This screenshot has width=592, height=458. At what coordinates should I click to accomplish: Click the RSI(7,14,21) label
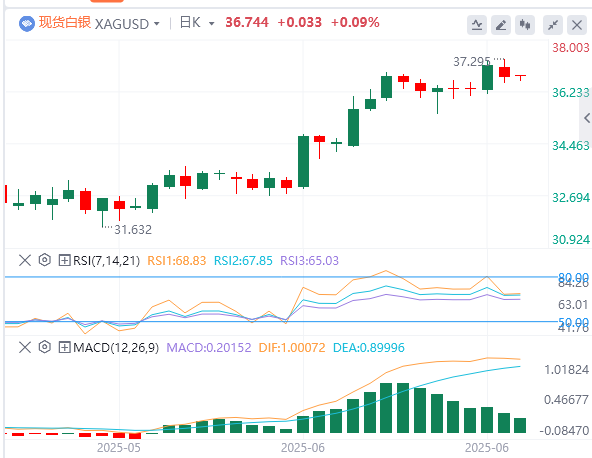106,261
